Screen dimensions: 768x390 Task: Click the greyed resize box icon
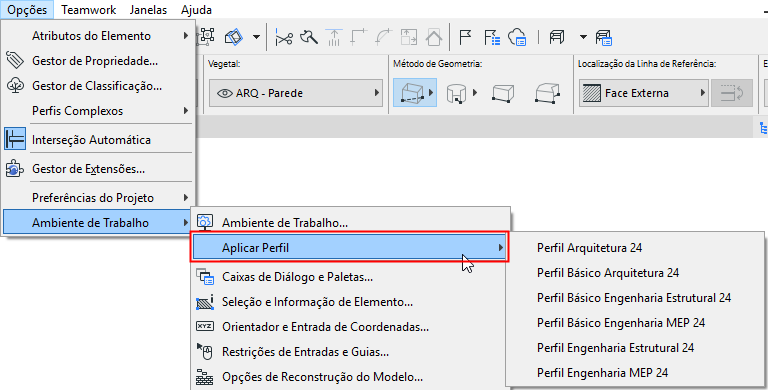tap(408, 37)
